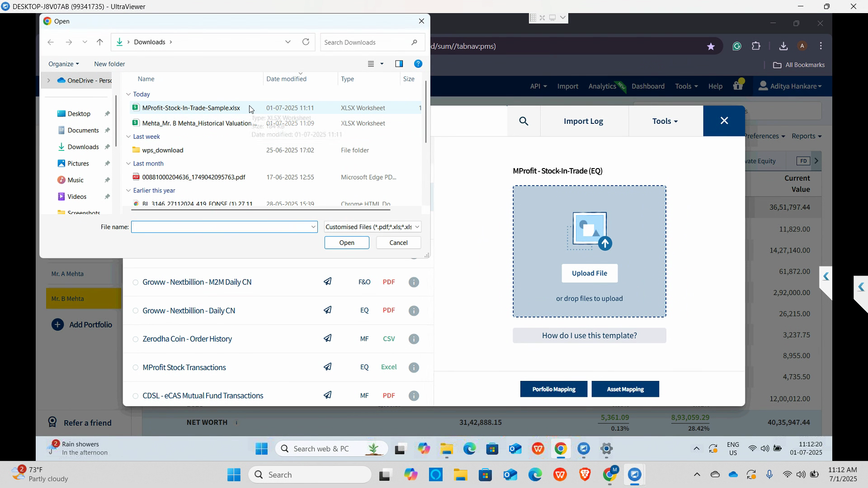Open Help menu item
Image resolution: width=868 pixels, height=488 pixels.
715,86
